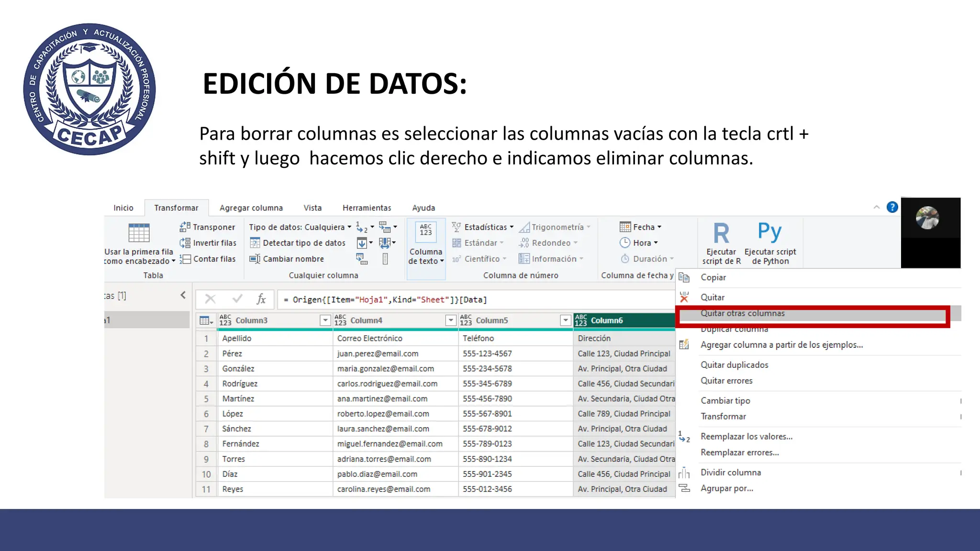Switch to Transformar tab

176,208
